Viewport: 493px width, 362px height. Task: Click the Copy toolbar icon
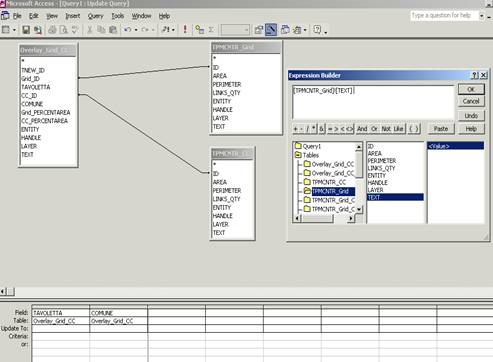point(101,30)
